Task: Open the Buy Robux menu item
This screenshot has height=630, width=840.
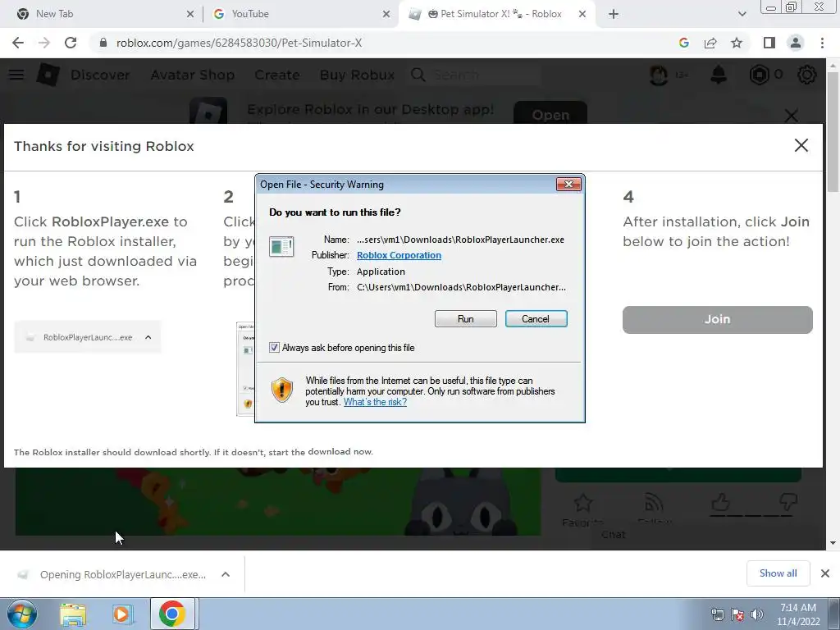Action: (357, 75)
